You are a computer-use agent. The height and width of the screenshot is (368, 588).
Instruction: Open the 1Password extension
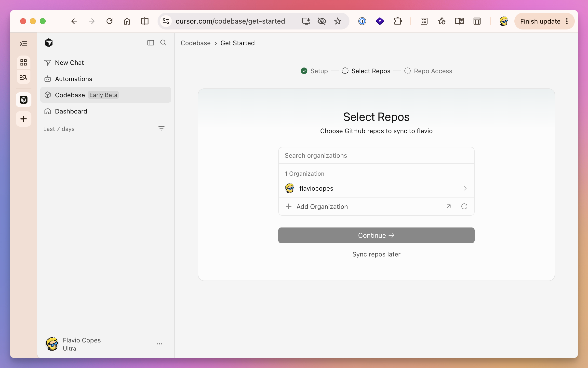(x=362, y=21)
